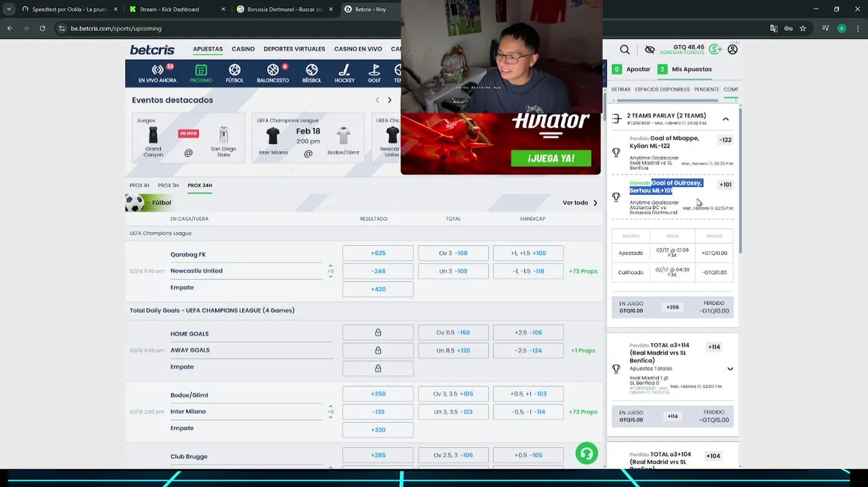Open +1 Props for Total Daily Goals
This screenshot has width=868, height=487.
[583, 350]
